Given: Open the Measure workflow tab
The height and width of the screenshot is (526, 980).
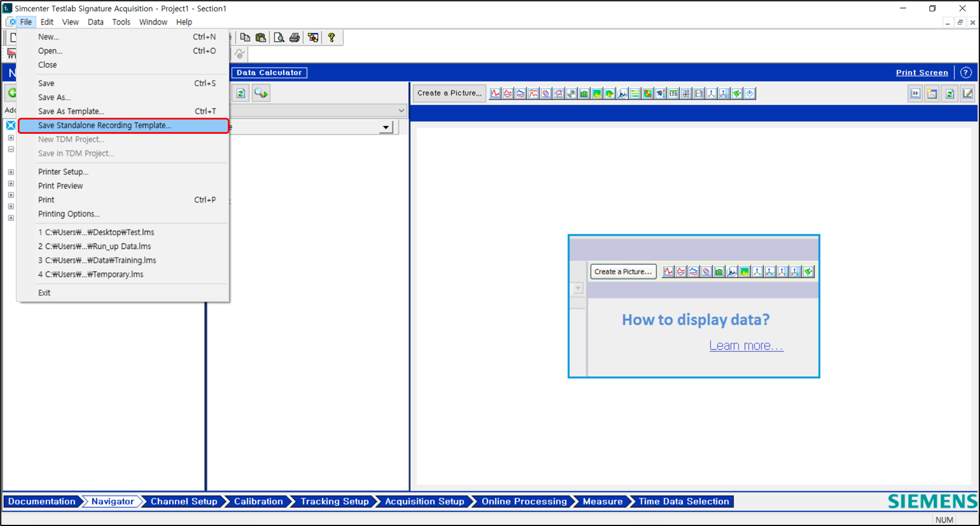Looking at the screenshot, I should click(x=602, y=501).
